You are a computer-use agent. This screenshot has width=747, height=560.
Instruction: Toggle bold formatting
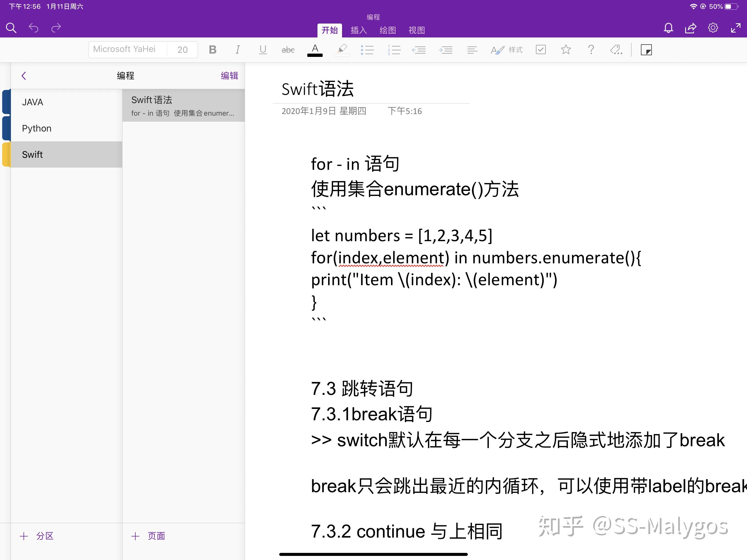coord(212,50)
